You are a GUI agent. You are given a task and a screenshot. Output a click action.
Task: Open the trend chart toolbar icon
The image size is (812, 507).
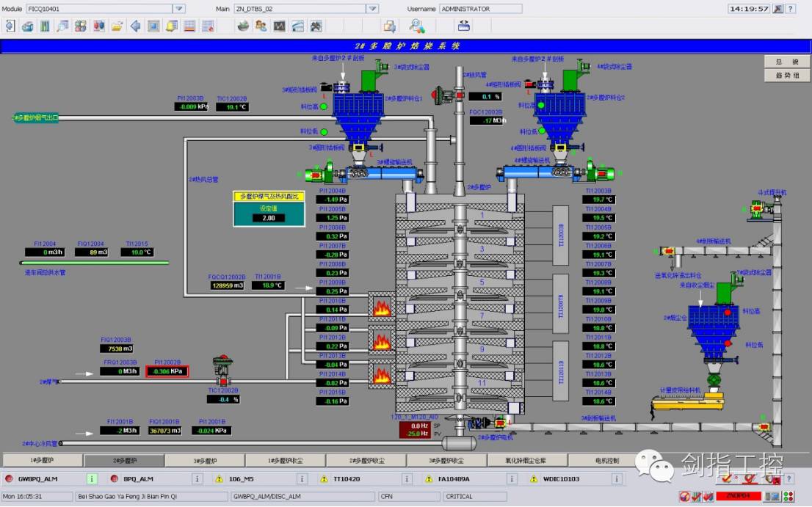point(280,26)
